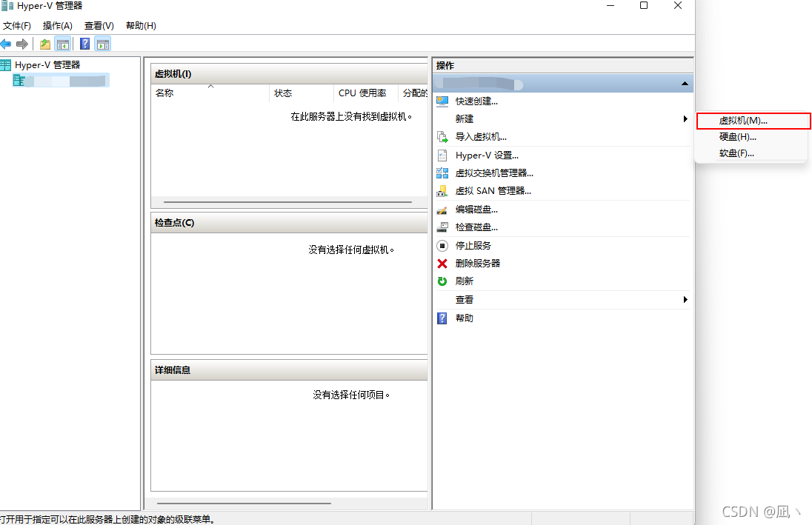Screen dimensions: 812x525
Task: Toggle the console tree pane toolbar icon
Action: (x=63, y=44)
